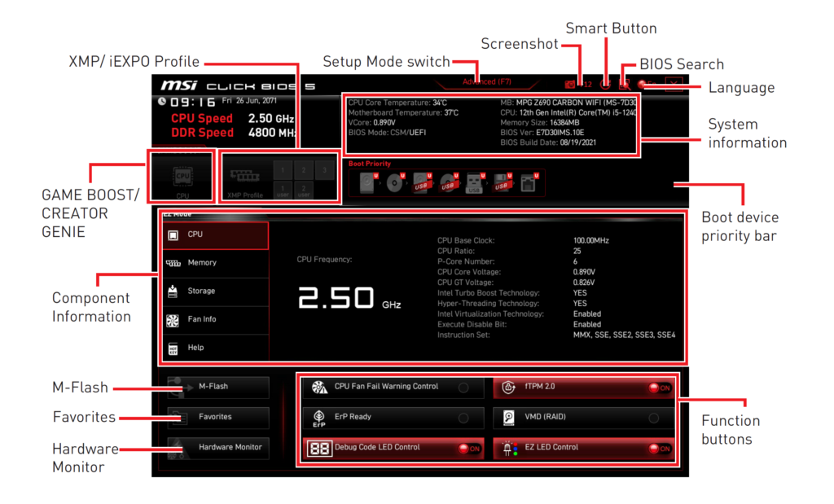Screen dimensions: 834x504
Task: Activate the GAME BOOST CPU chip icon
Action: click(x=182, y=177)
